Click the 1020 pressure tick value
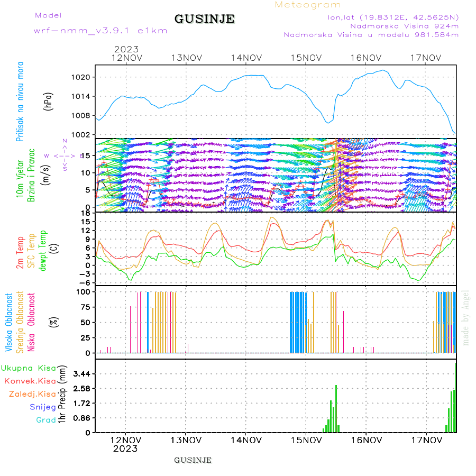 (x=81, y=77)
